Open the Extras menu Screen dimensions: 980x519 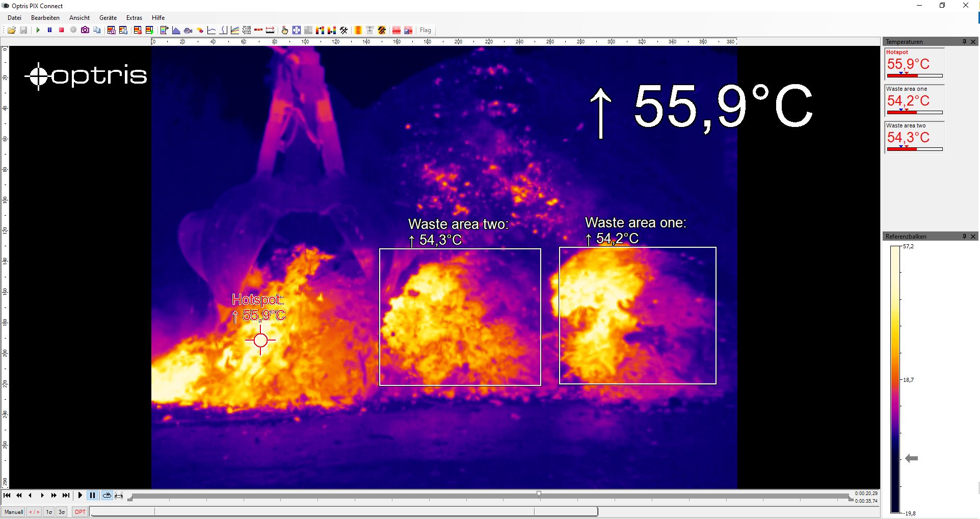(x=134, y=17)
